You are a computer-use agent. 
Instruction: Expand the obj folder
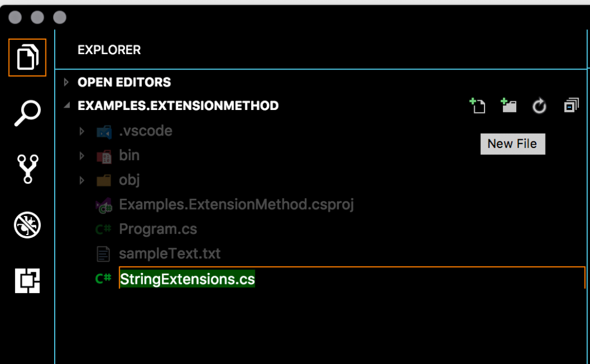129,180
